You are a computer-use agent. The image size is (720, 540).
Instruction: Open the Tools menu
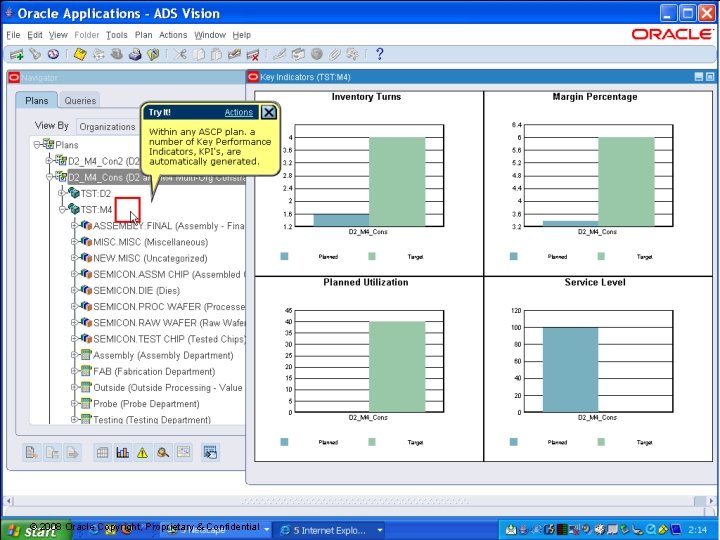(x=117, y=35)
